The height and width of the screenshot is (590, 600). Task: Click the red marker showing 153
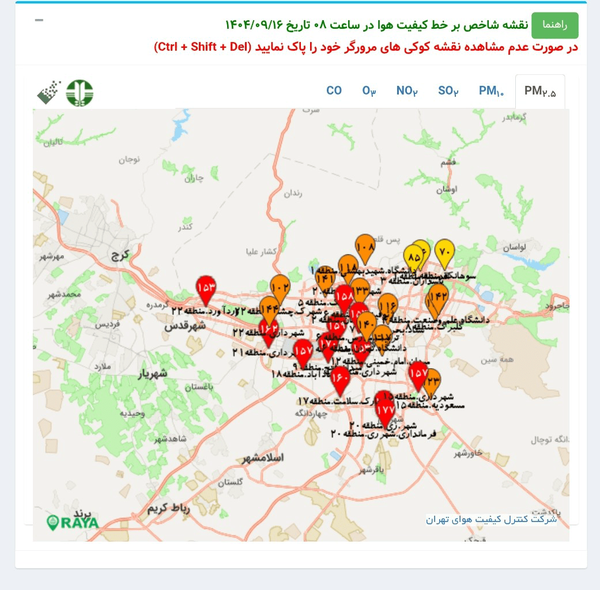pyautogui.click(x=205, y=288)
